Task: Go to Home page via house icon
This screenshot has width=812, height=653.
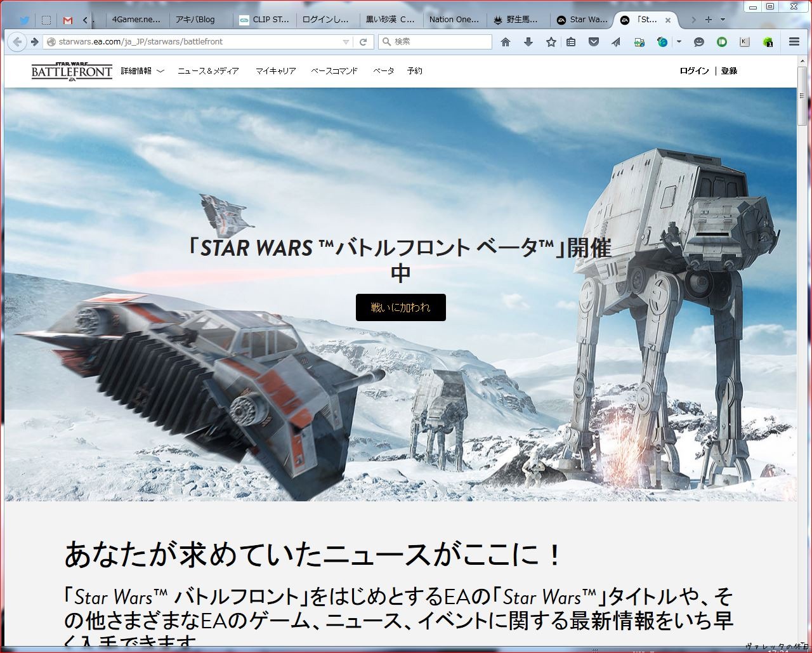Action: tap(506, 42)
